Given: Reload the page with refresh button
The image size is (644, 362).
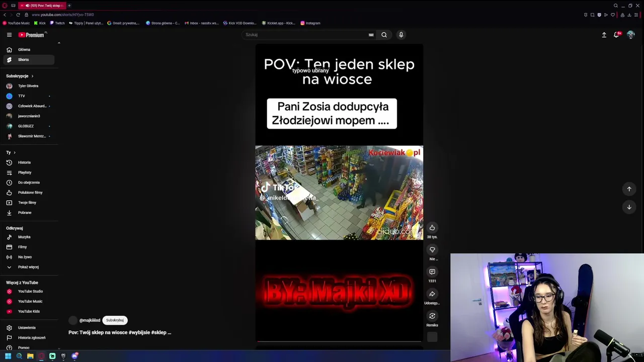Looking at the screenshot, I should [19, 15].
